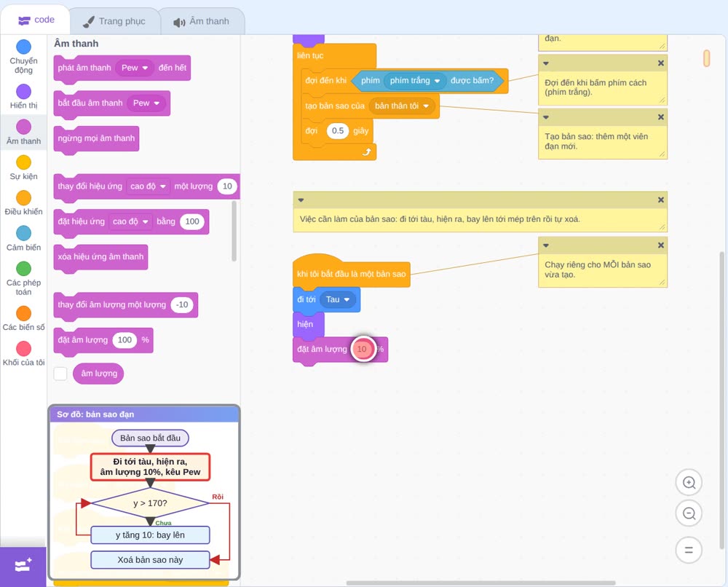This screenshot has width=728, height=587.
Task: Select the Hiển thị purple category circle
Action: pos(24,92)
